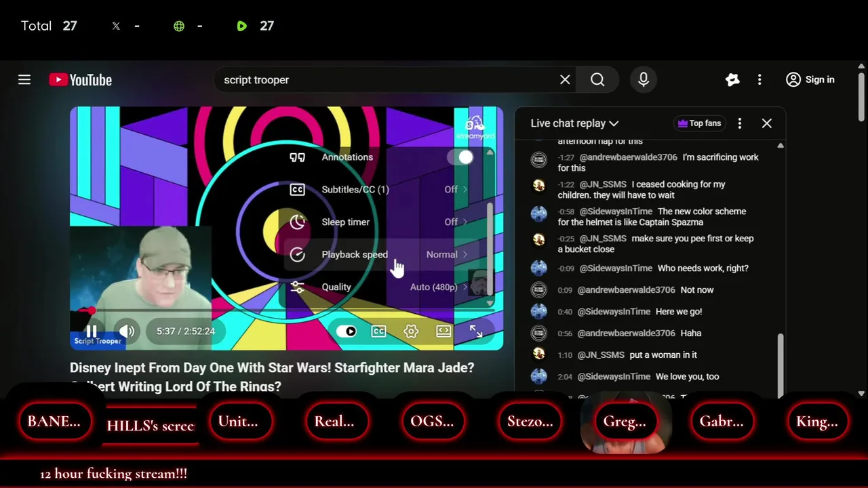Start voice search with the microphone

pyautogui.click(x=644, y=80)
